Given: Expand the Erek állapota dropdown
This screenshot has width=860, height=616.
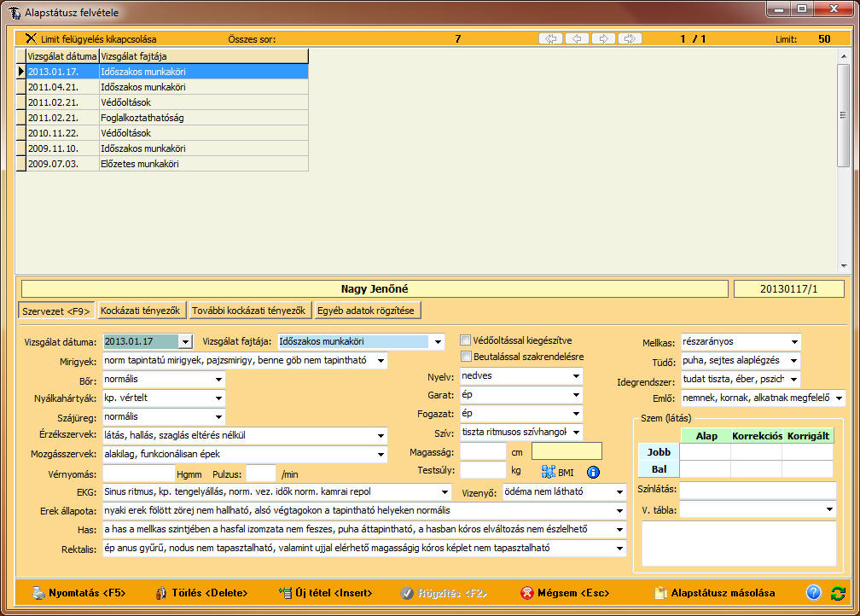Looking at the screenshot, I should 619,511.
